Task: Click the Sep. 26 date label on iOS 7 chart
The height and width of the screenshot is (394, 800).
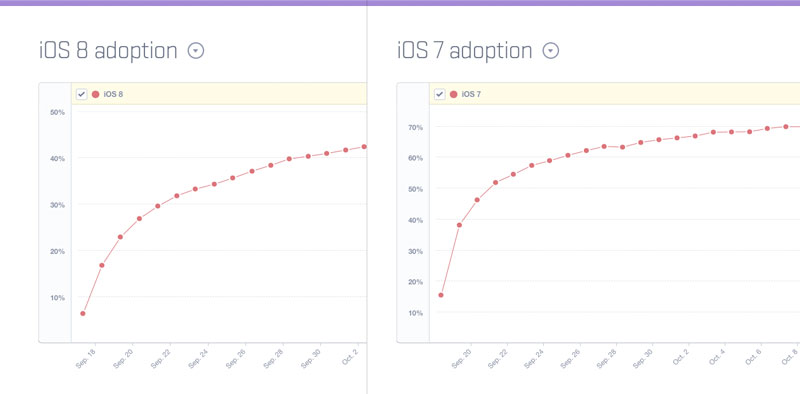Action: point(570,359)
